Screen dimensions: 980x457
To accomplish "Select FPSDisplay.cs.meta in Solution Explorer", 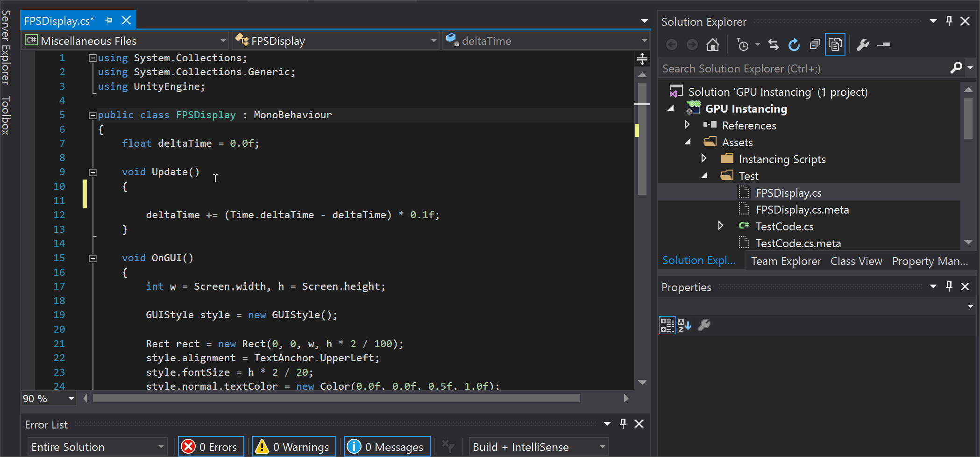I will tap(802, 209).
